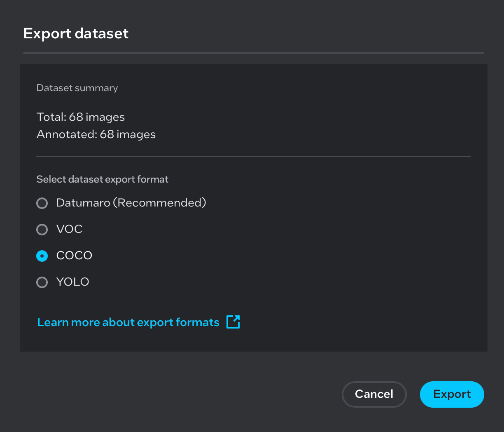The width and height of the screenshot is (504, 432).
Task: Click the Total: 68 images text
Action: 81,117
